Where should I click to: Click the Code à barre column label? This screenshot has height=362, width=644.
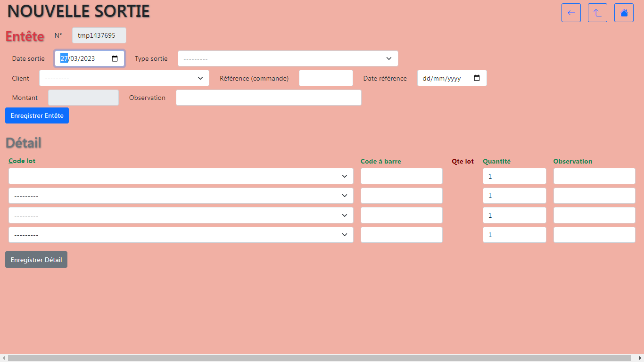coord(381,161)
